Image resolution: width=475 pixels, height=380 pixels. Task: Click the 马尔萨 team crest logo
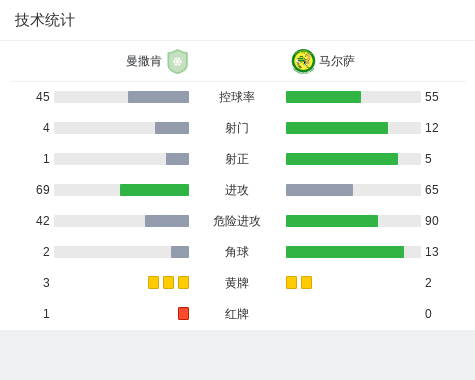303,61
